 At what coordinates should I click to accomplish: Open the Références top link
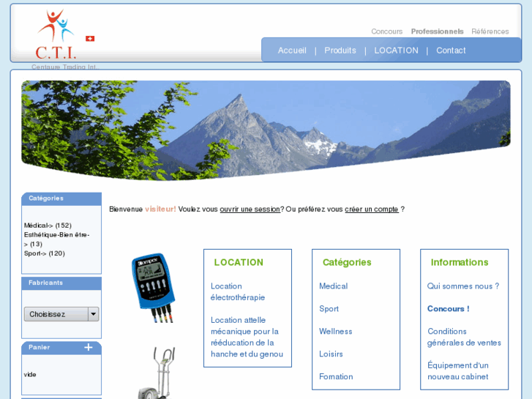pyautogui.click(x=490, y=31)
